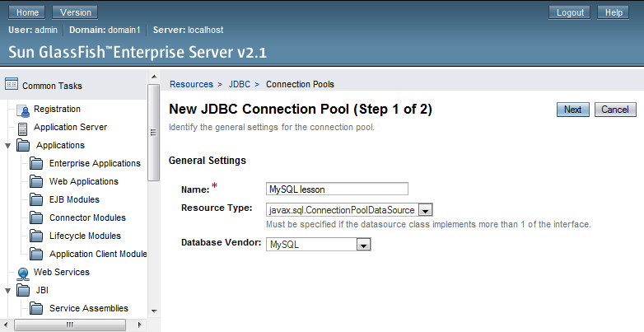Click the Application Client Modules folder icon
The image size is (644, 332).
[36, 254]
